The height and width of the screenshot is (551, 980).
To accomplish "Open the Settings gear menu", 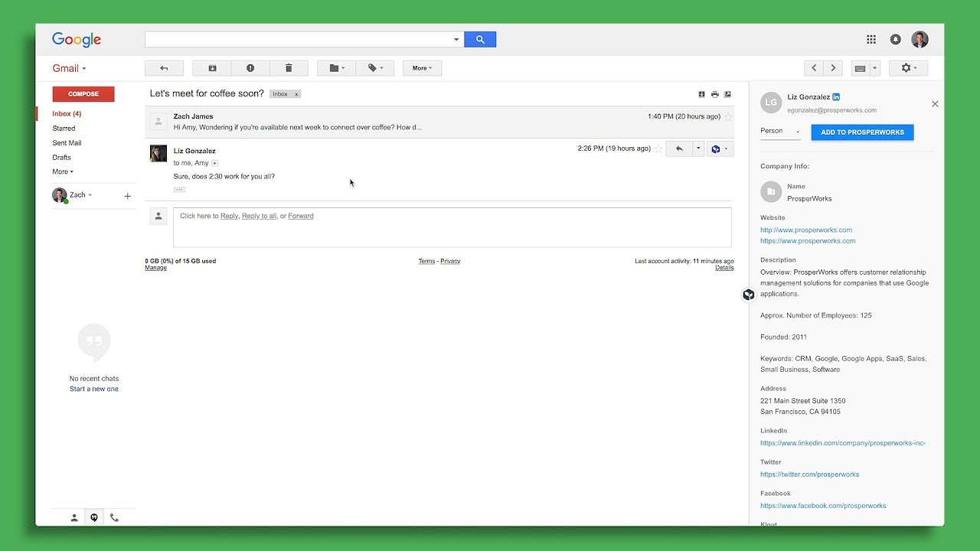I will [x=908, y=68].
